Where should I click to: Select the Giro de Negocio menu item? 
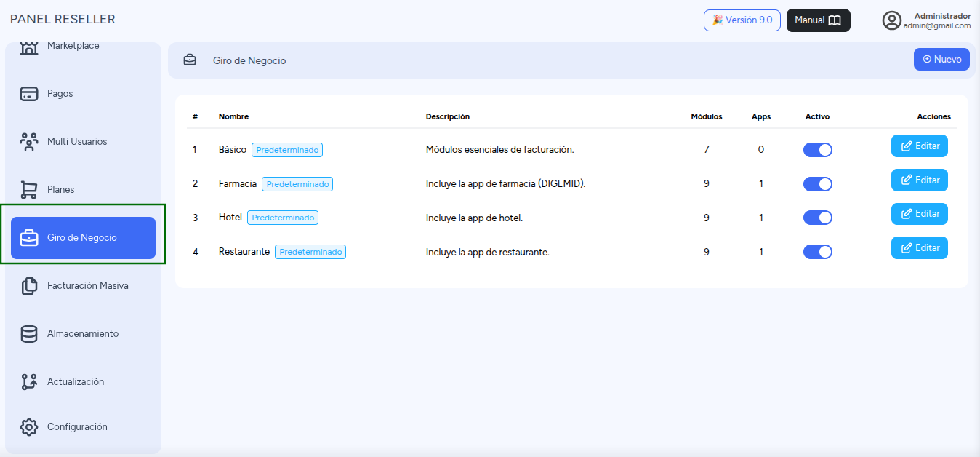pyautogui.click(x=83, y=238)
